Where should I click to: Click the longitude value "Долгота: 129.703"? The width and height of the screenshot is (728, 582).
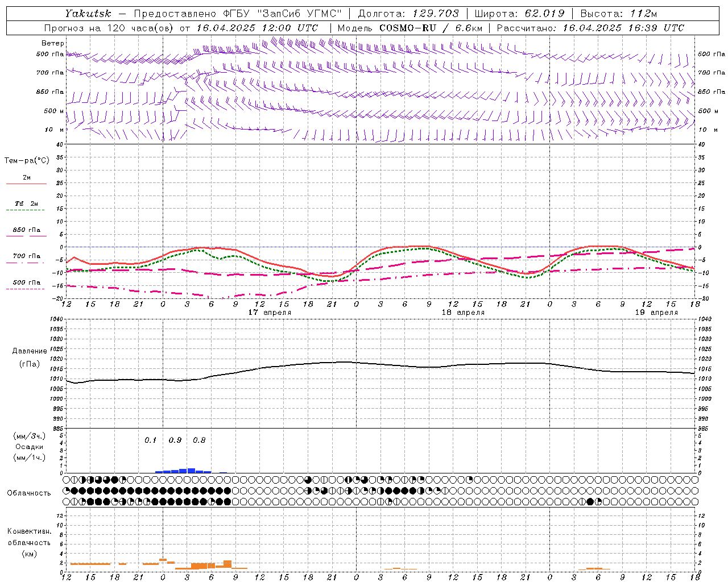pos(408,14)
